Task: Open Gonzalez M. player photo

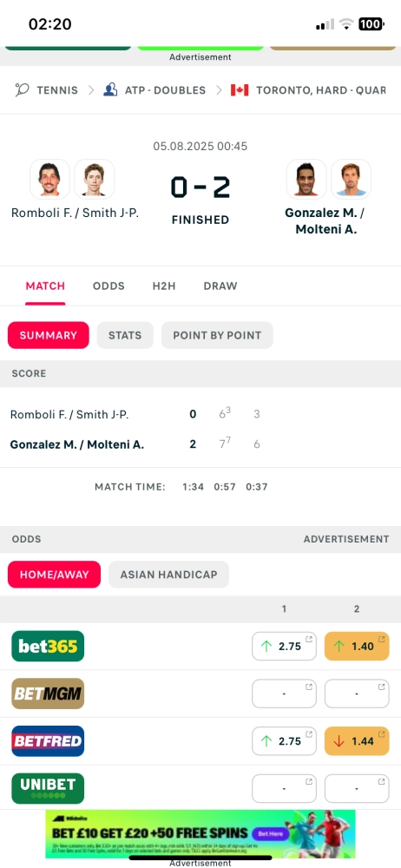Action: 306,179
